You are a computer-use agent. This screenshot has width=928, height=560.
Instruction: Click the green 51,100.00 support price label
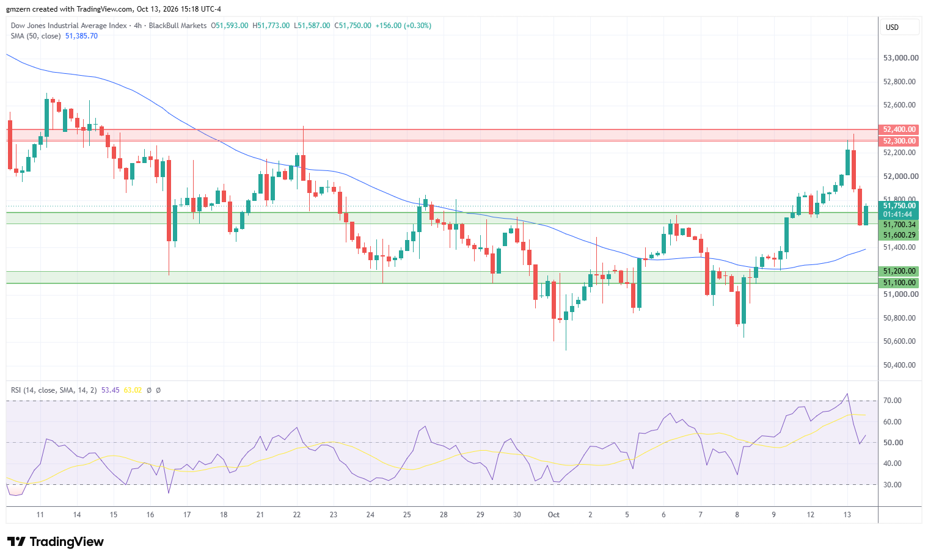pos(899,283)
